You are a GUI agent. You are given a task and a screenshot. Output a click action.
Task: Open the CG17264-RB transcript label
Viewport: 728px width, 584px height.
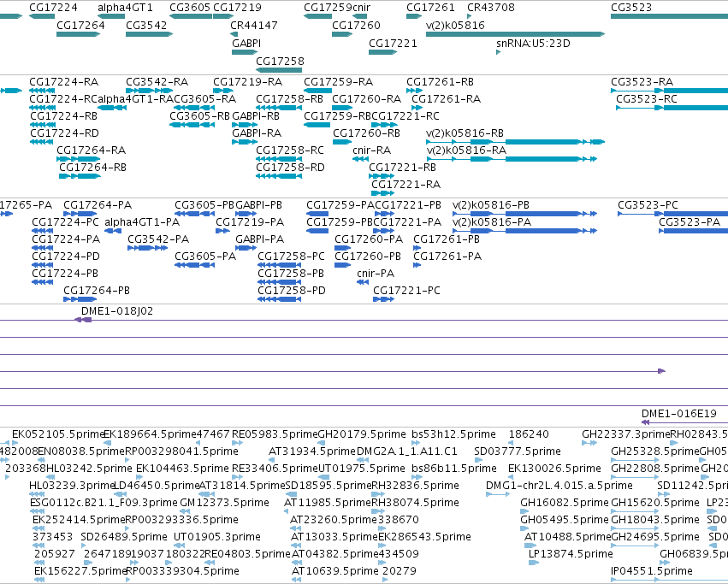(93, 167)
